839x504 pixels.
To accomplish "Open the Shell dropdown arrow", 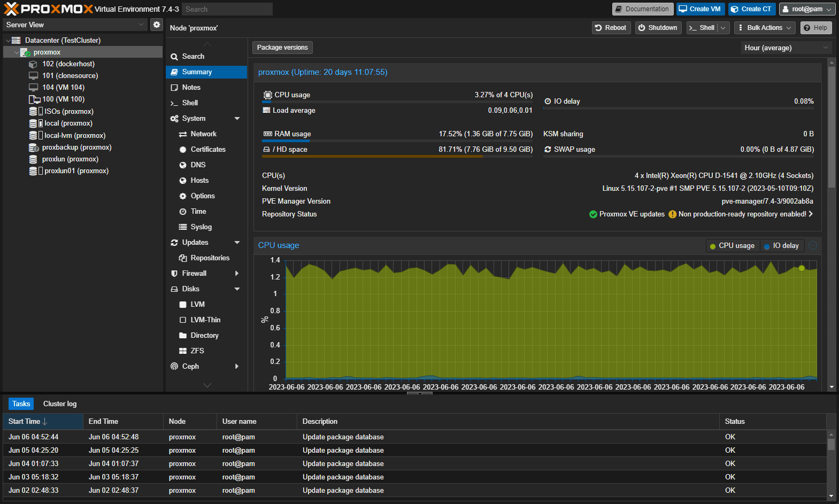I will coord(723,28).
